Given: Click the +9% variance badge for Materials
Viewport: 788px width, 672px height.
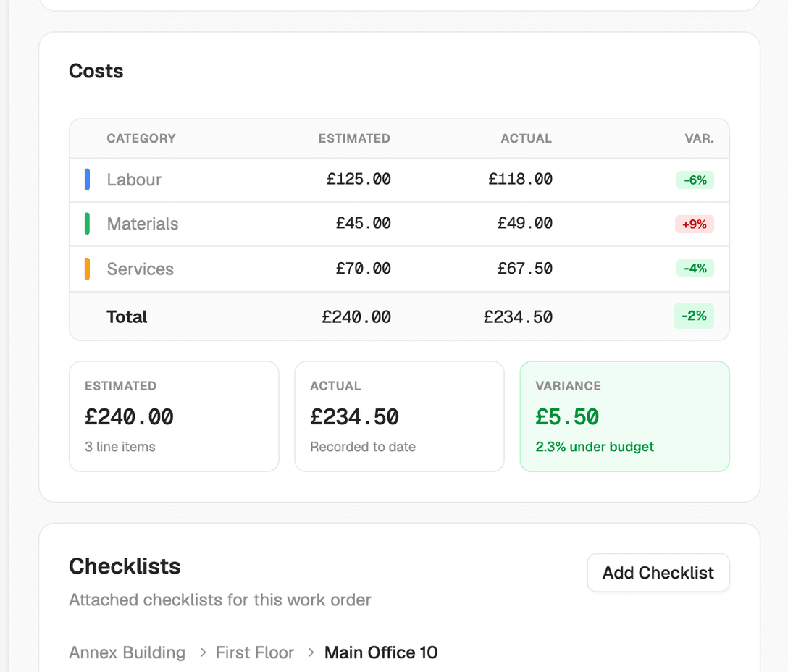Looking at the screenshot, I should coord(695,224).
